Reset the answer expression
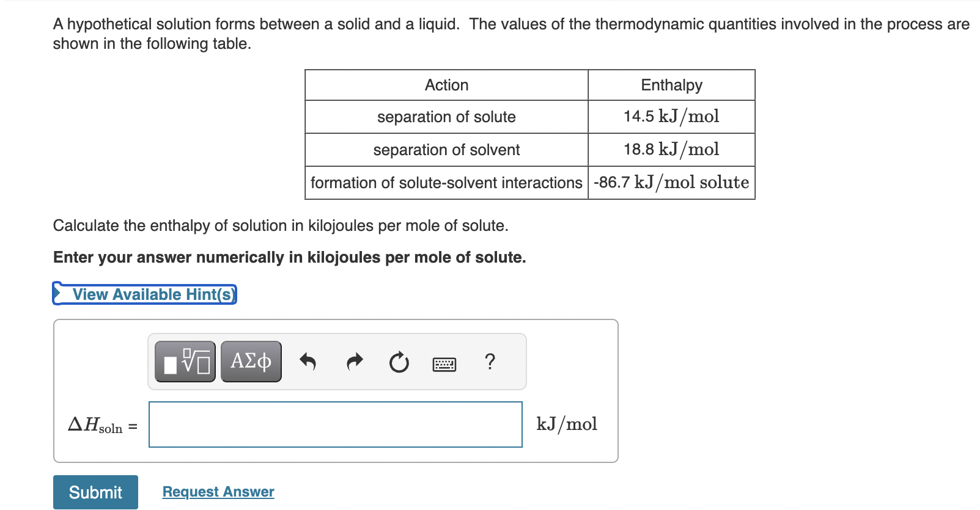 [x=398, y=362]
